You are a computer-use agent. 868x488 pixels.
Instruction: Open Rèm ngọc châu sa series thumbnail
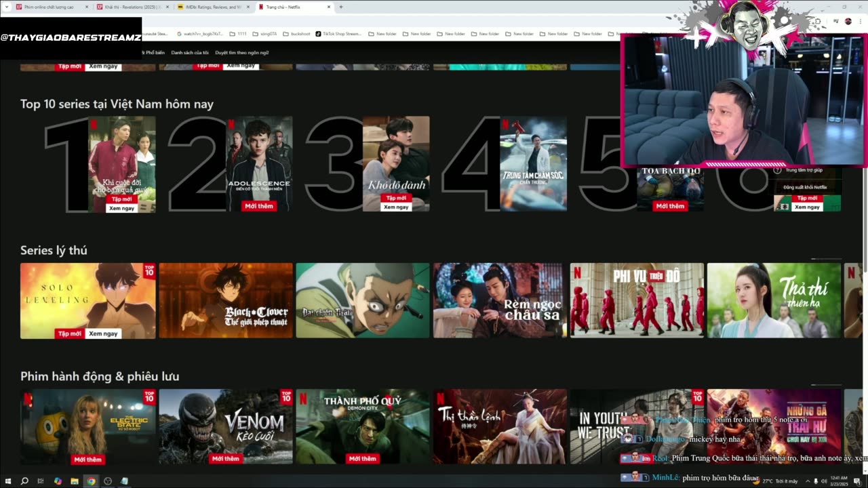(x=498, y=300)
